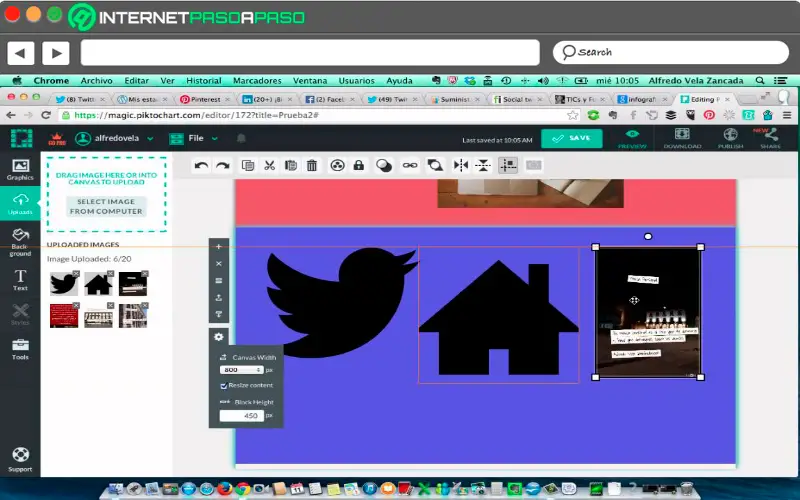Open the Background panel in sidebar
The width and height of the screenshot is (800, 500).
20,242
